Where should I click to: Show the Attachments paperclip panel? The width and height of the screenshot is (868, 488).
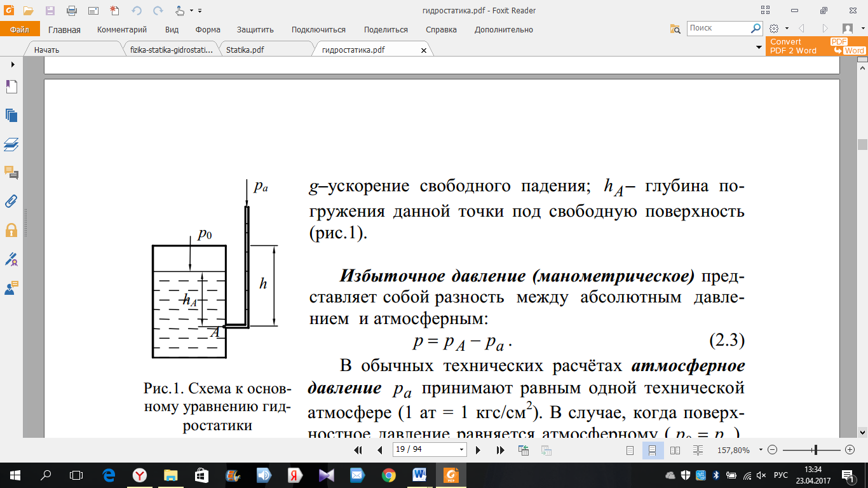point(11,201)
